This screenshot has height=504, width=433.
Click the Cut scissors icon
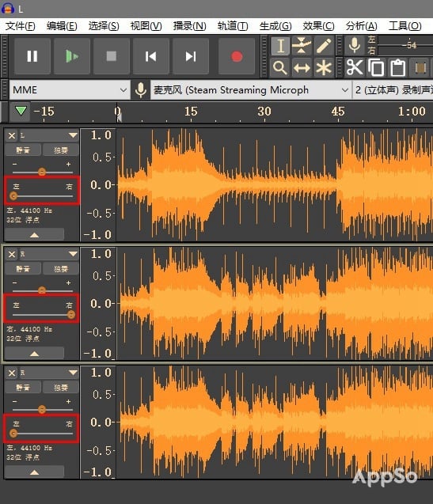pos(355,68)
